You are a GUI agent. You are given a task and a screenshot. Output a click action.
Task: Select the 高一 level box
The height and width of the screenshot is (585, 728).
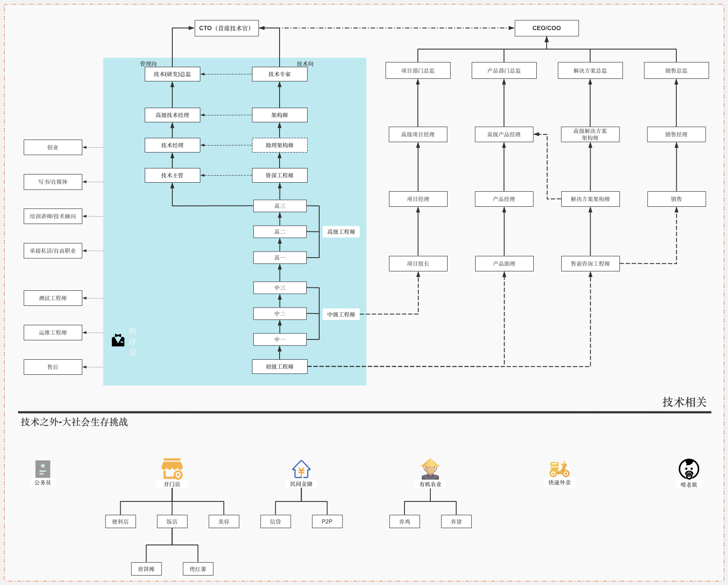tap(280, 258)
